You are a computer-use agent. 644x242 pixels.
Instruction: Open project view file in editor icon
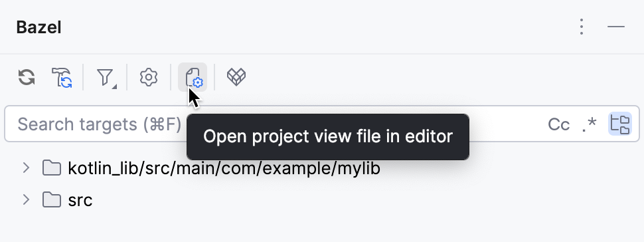193,77
